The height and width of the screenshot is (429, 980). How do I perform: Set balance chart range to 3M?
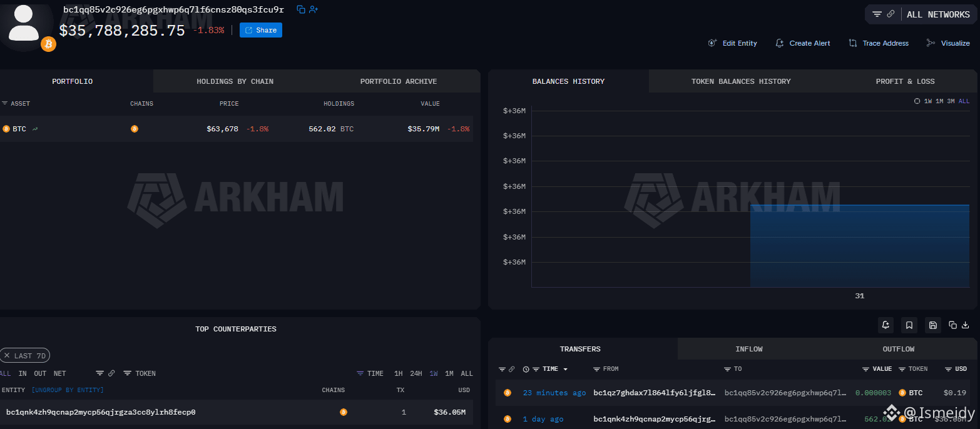951,101
